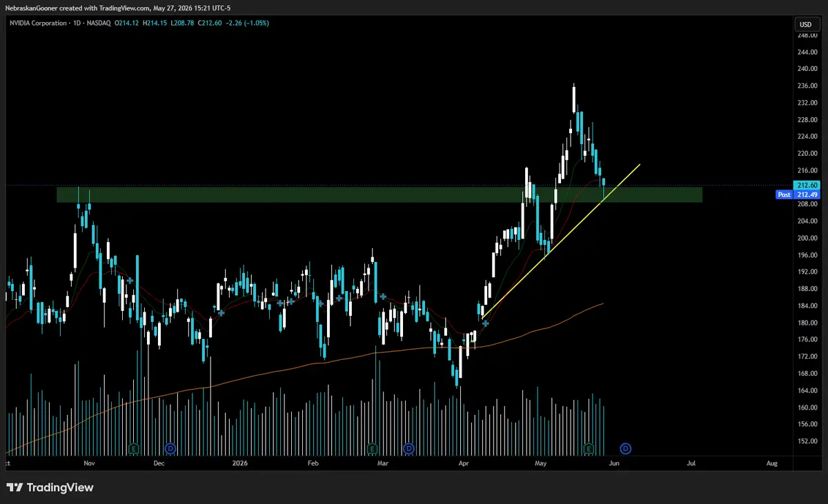Click the 'Mar' date axis label
Image resolution: width=828 pixels, height=504 pixels.
(x=384, y=464)
